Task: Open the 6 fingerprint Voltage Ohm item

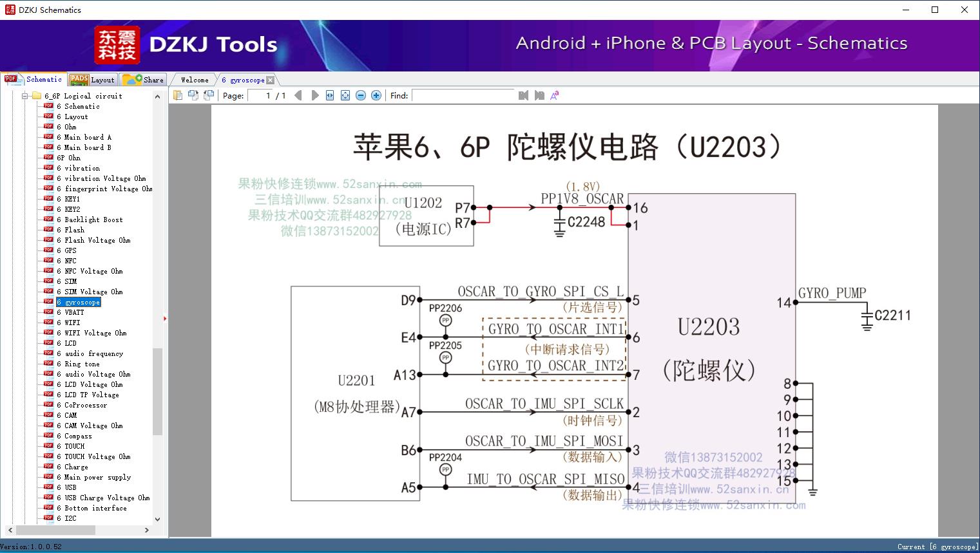Action: click(104, 189)
